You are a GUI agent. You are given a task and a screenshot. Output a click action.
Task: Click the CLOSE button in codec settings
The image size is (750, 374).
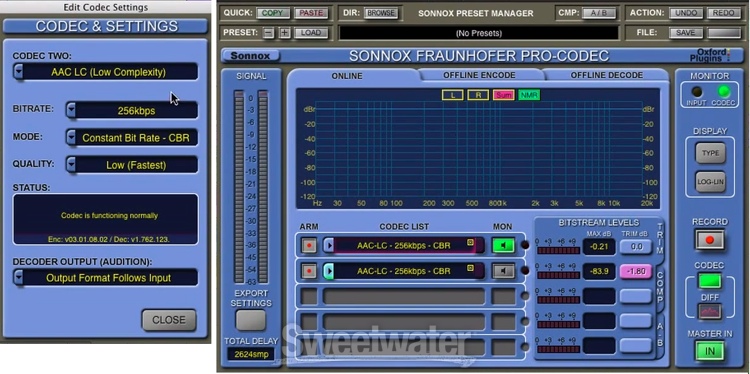coord(169,320)
